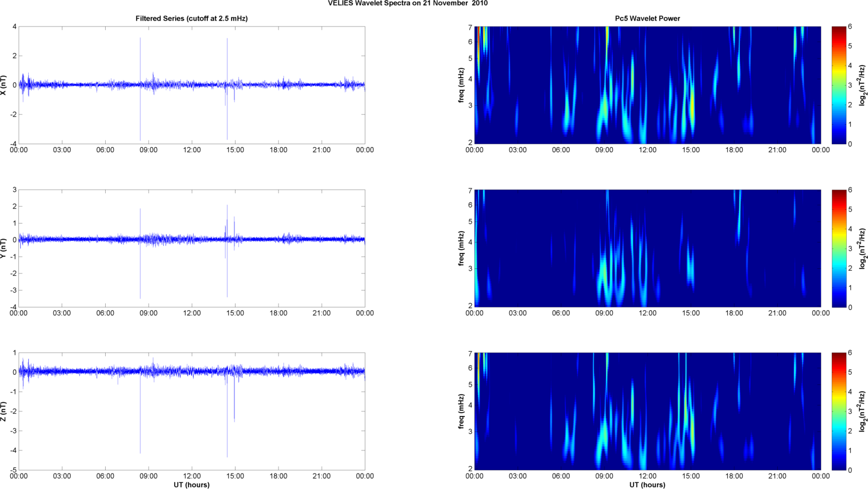Click the -5 tick label on Z axis
Viewport: 868px width, 489px height.
point(13,470)
